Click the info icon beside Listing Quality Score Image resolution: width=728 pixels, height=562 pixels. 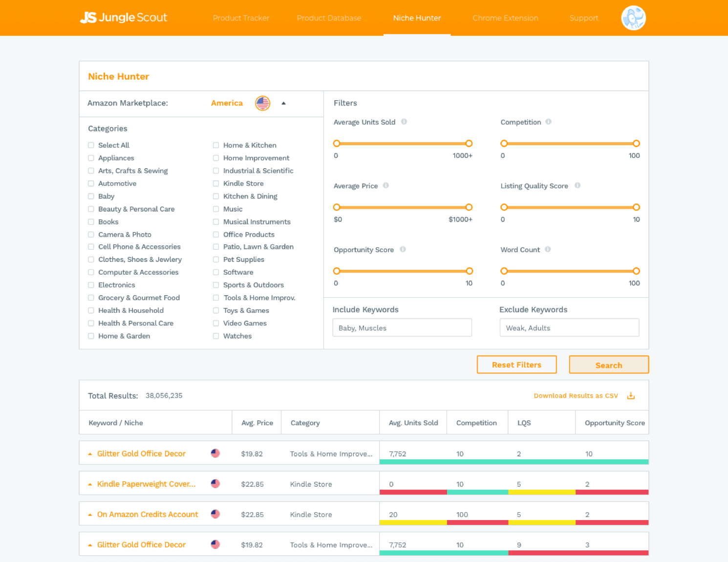tap(578, 185)
